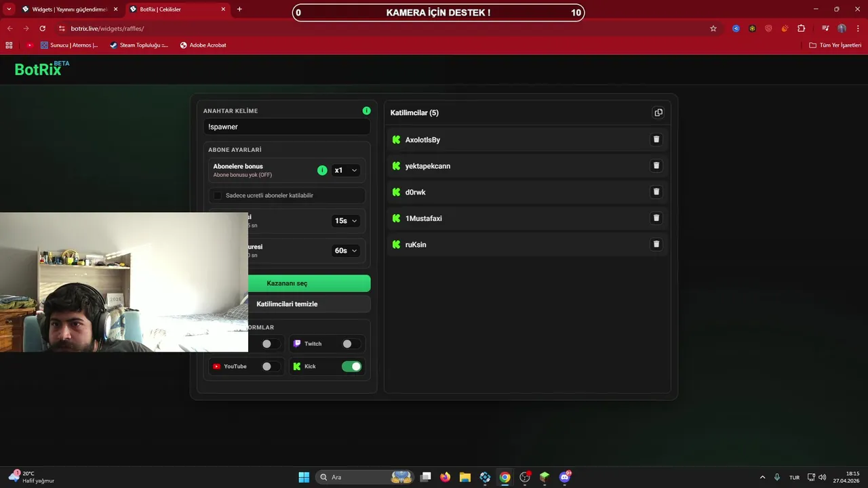Check Sadece ucretli aboneler katilabilir

[x=218, y=195]
